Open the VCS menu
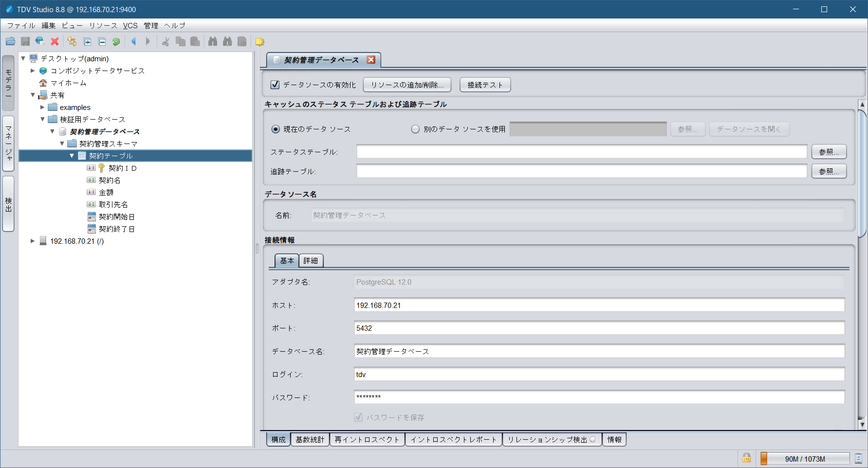 (130, 25)
